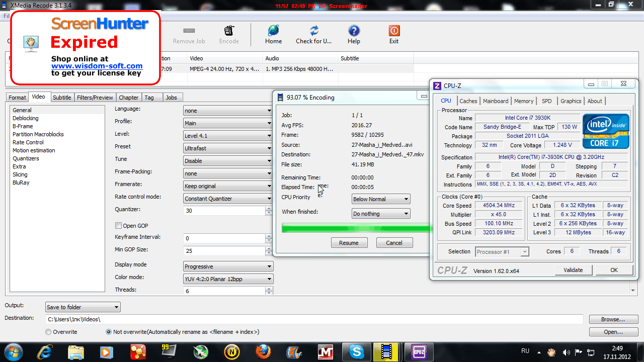This screenshot has width=644, height=362.
Task: Select Rate Control in the settings list
Action: (28, 142)
